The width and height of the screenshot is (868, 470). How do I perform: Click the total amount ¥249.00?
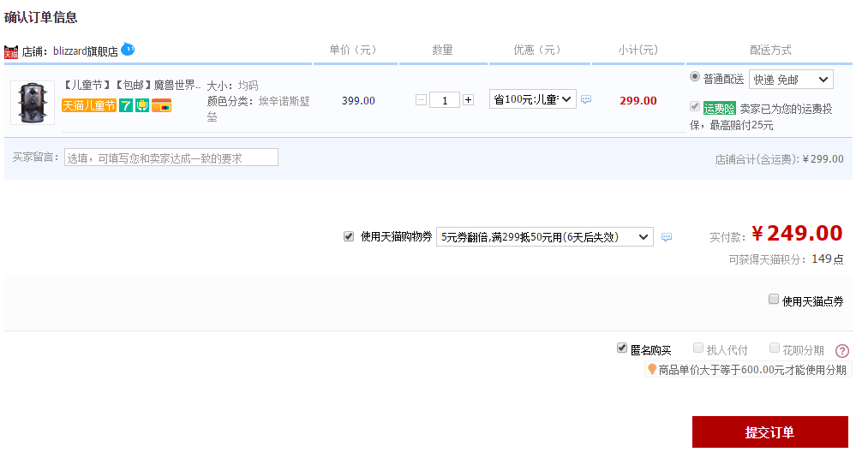(797, 233)
